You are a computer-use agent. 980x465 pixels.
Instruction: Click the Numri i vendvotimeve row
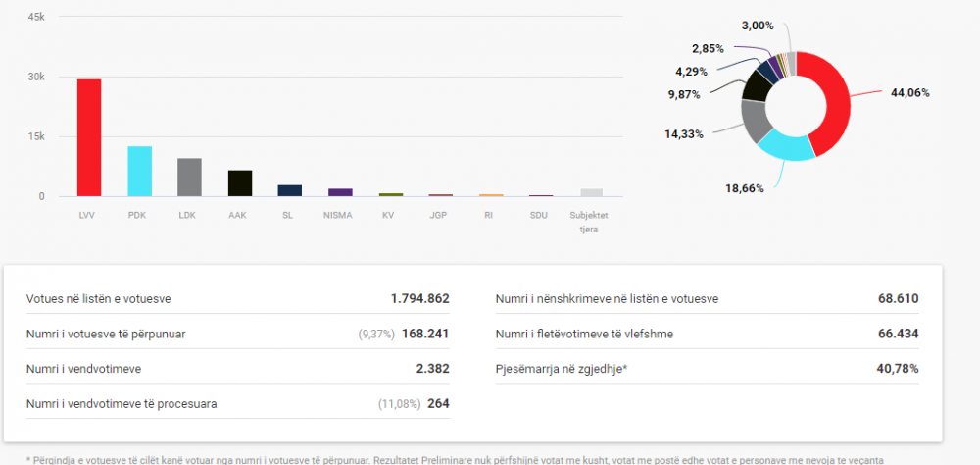click(237, 369)
